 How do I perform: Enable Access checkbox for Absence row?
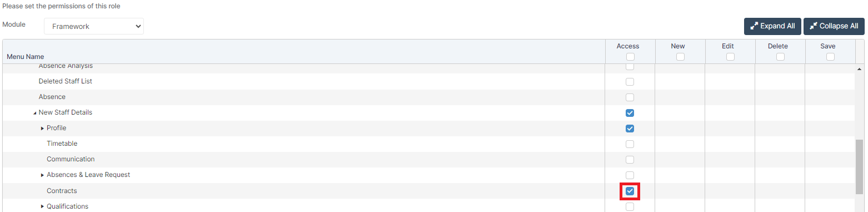630,97
